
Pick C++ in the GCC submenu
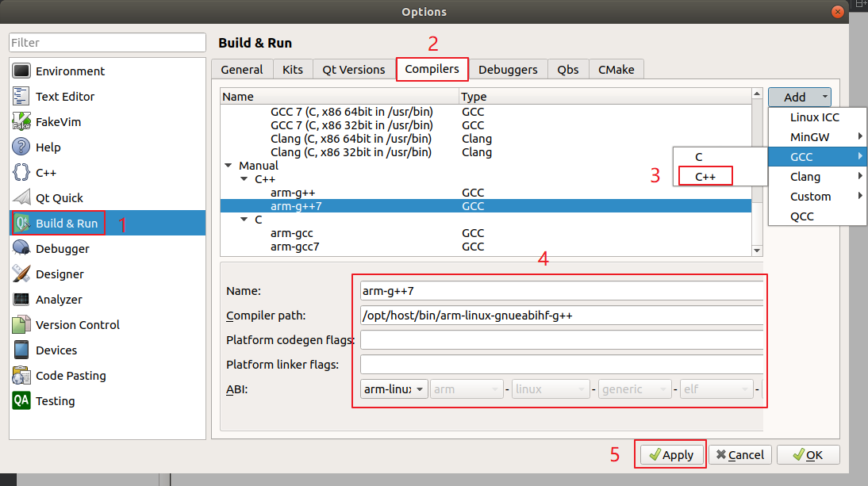click(720, 177)
